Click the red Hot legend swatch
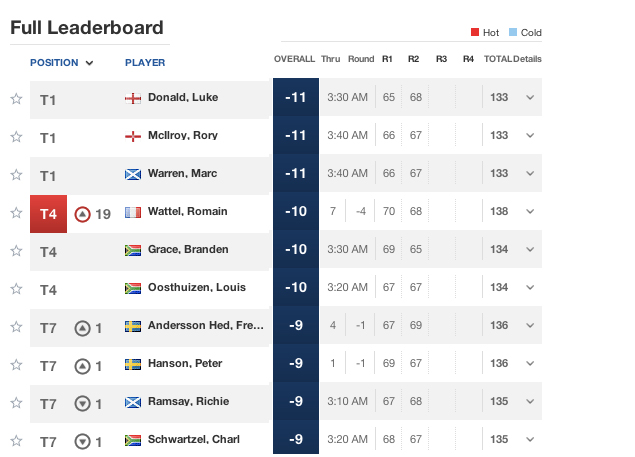The height and width of the screenshot is (457, 635). pos(475,33)
